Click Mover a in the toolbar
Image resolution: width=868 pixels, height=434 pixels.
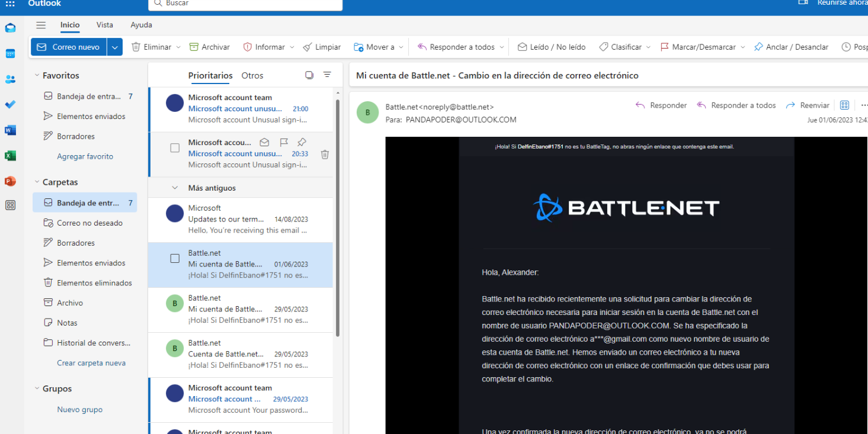tap(374, 47)
